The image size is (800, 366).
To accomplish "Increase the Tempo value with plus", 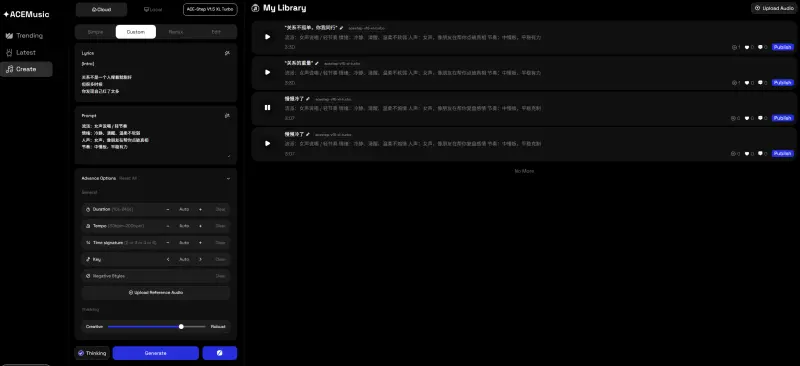I will [200, 226].
